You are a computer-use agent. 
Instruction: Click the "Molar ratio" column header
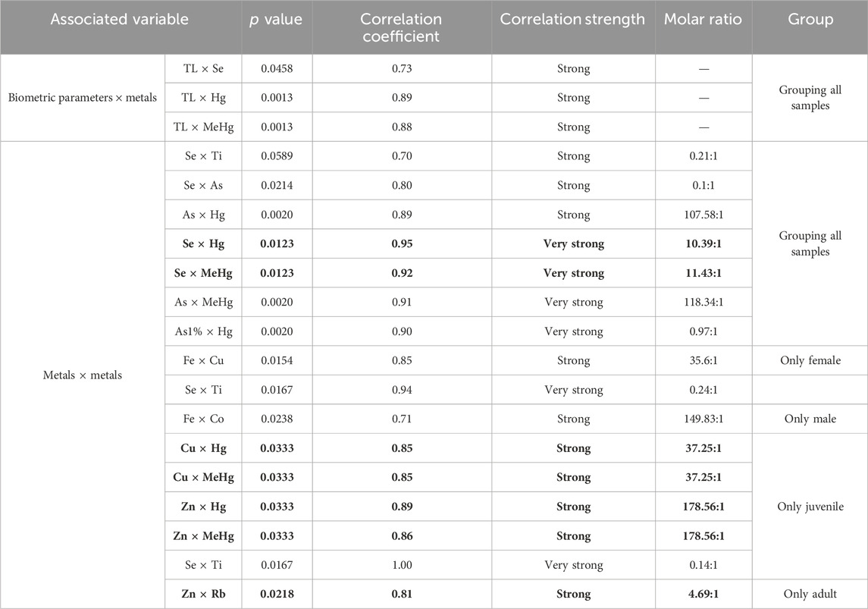pyautogui.click(x=703, y=20)
